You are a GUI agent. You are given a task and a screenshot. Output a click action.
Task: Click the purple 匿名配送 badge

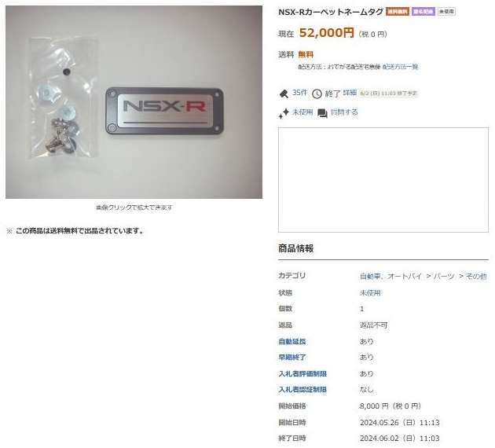coord(423,12)
